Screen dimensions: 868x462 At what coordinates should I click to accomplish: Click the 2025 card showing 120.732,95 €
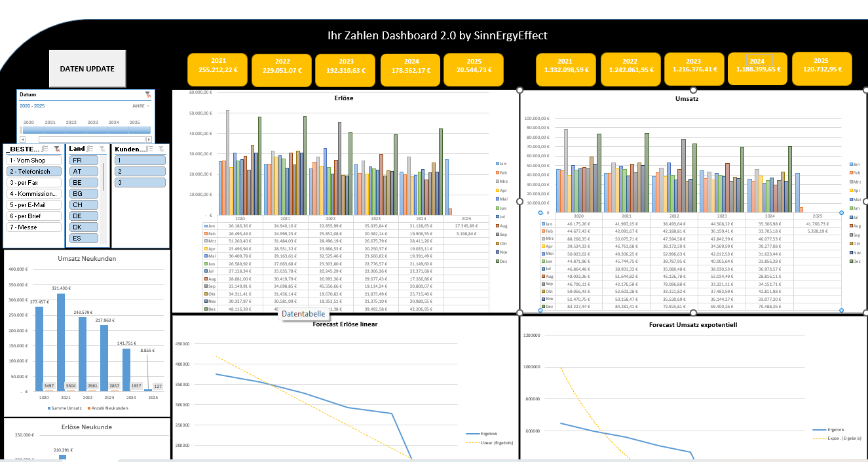pyautogui.click(x=822, y=68)
